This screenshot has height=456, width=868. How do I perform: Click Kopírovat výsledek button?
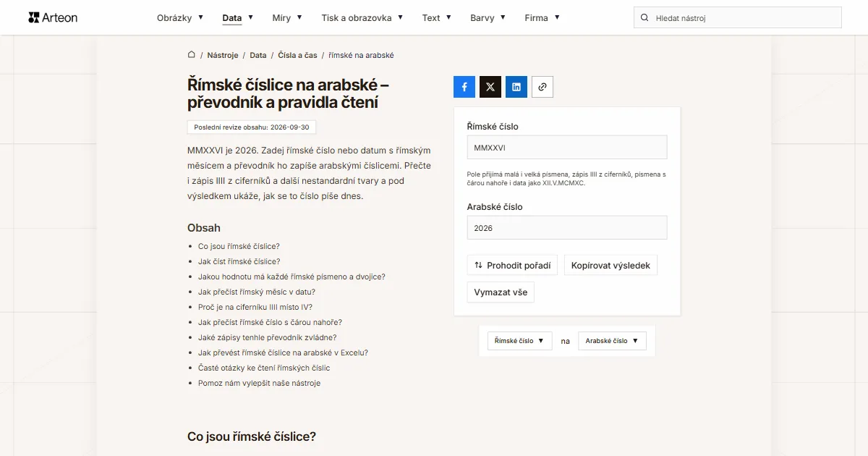pos(610,265)
